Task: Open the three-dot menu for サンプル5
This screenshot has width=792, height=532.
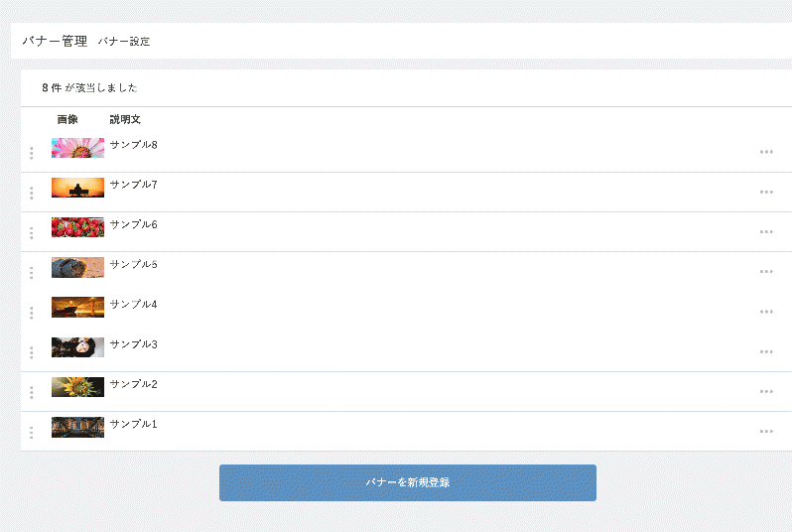Action: coord(766,272)
